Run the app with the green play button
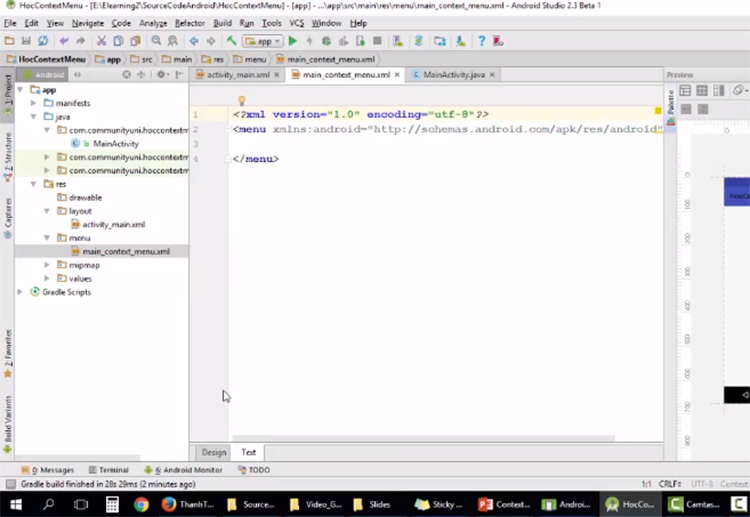750x517 pixels. click(x=293, y=41)
